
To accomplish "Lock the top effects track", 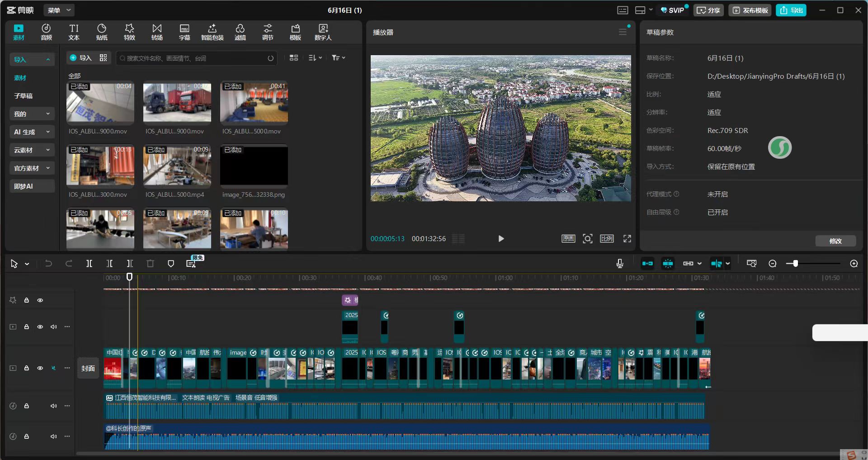I will click(27, 300).
